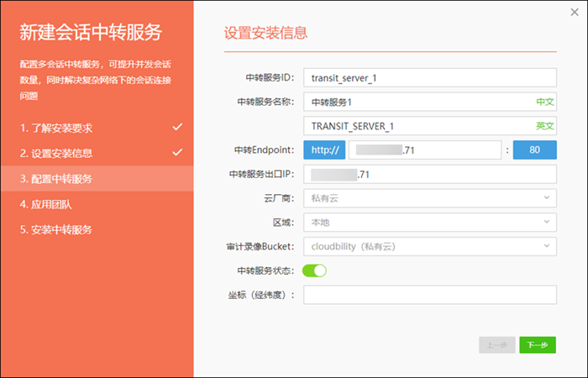Expand the 区域 dropdown

coord(430,223)
